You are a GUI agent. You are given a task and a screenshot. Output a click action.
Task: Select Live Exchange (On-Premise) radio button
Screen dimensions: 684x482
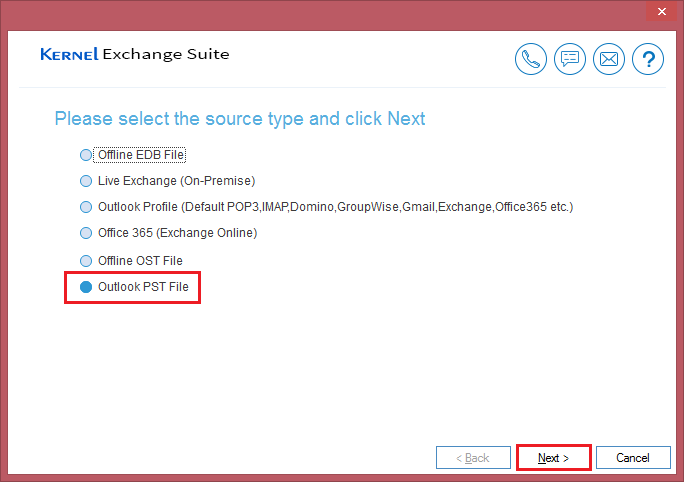(86, 181)
